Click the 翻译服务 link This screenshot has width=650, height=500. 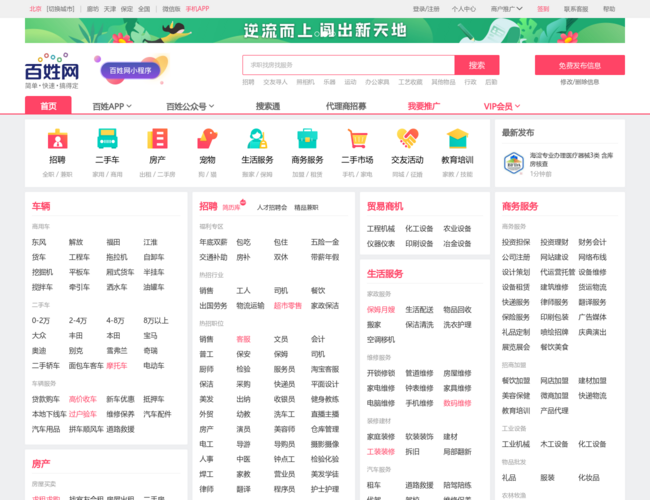[x=592, y=302]
